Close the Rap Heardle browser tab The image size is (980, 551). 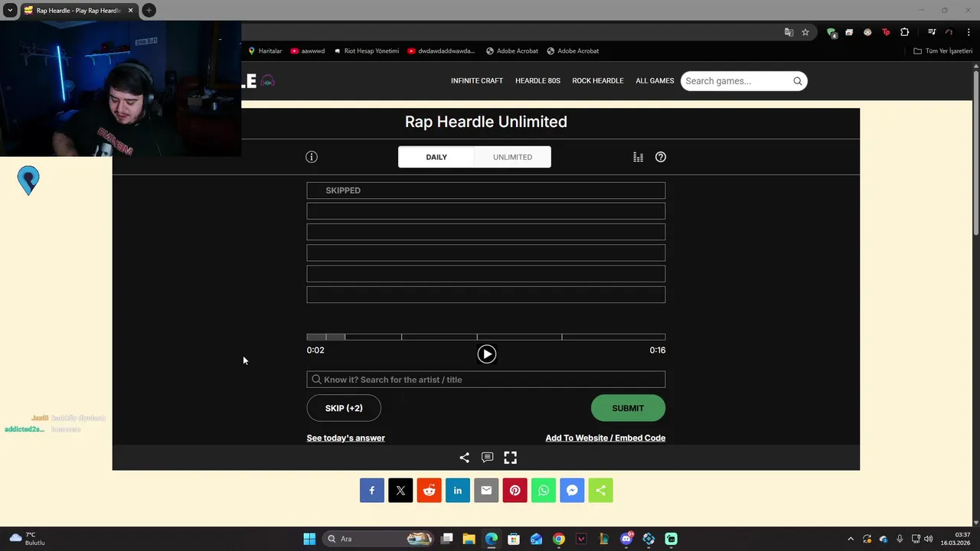click(130, 11)
